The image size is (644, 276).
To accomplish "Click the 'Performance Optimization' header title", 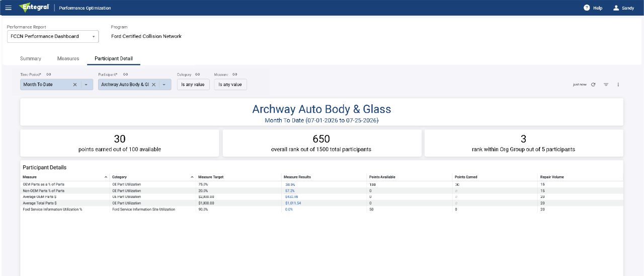I will 85,8.
